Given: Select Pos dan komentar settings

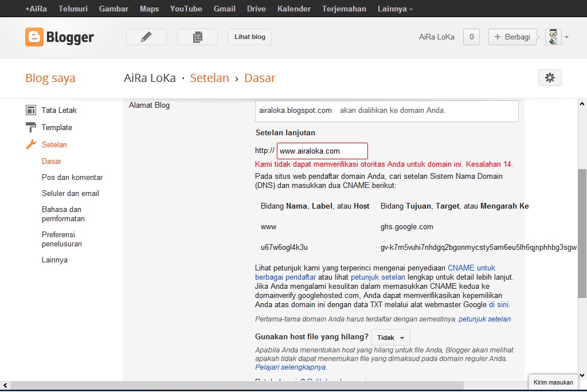Looking at the screenshot, I should (72, 178).
